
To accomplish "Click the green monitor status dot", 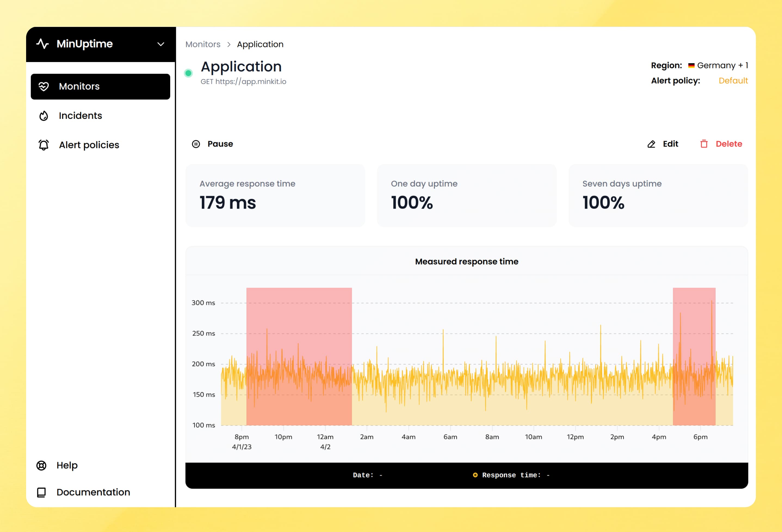I will point(188,73).
